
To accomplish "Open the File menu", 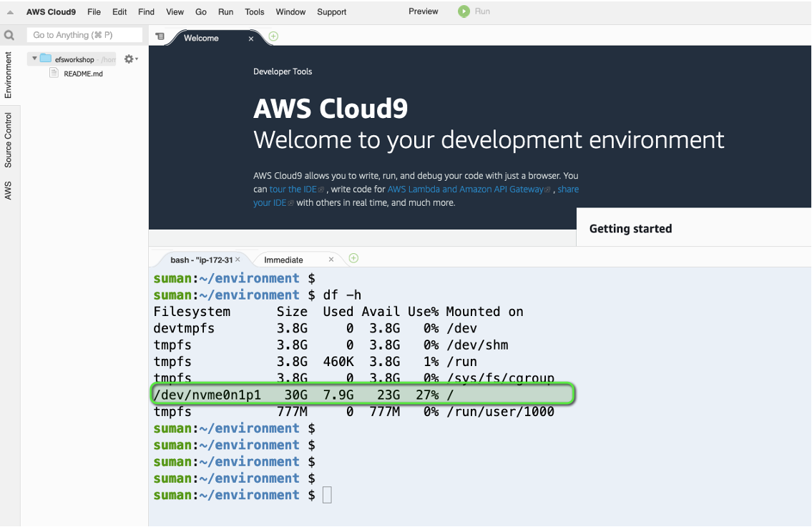I will (94, 12).
